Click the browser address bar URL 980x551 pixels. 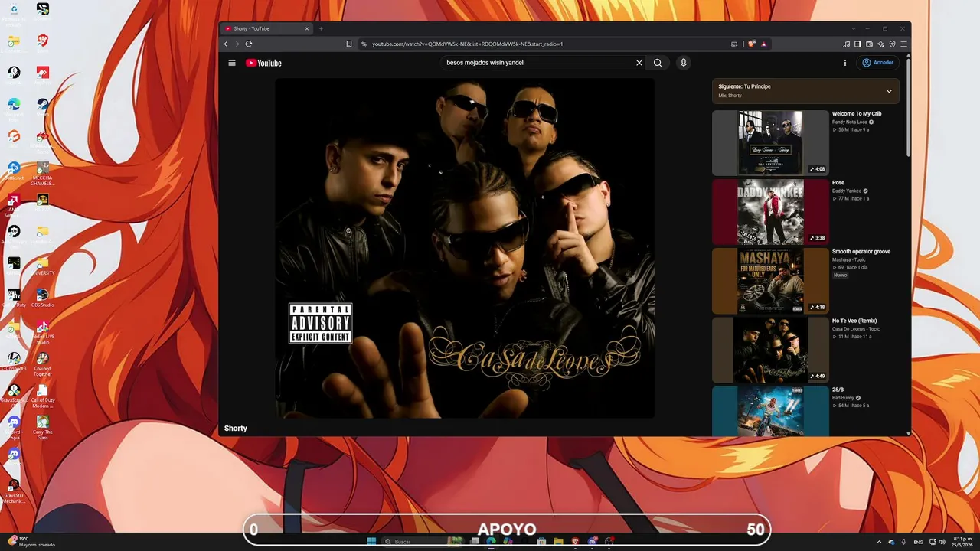pos(467,44)
